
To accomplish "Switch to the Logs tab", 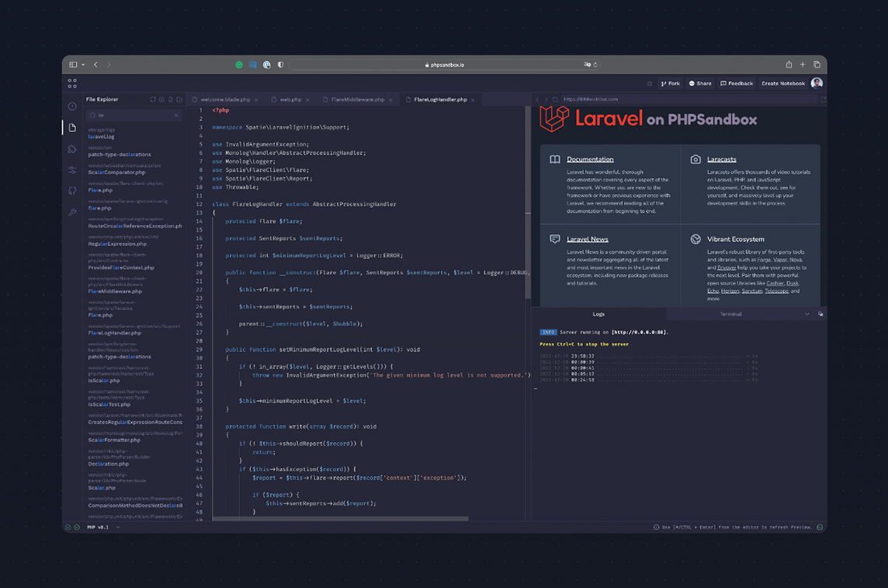I will coord(598,314).
